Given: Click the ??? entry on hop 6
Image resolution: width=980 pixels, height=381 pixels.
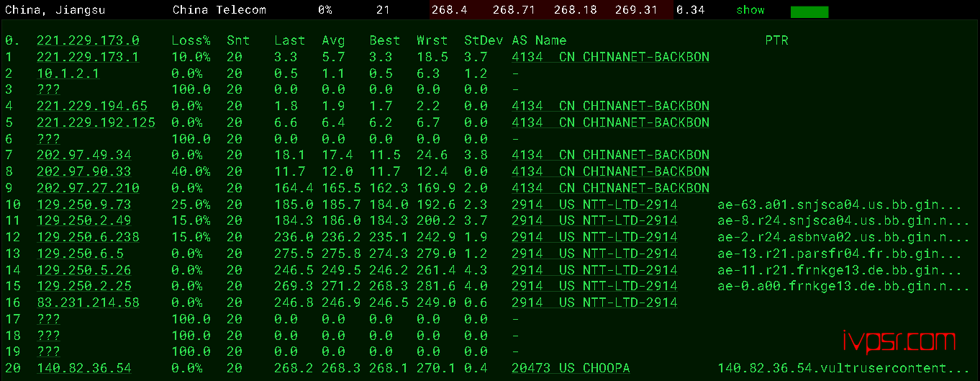Looking at the screenshot, I should [48, 139].
